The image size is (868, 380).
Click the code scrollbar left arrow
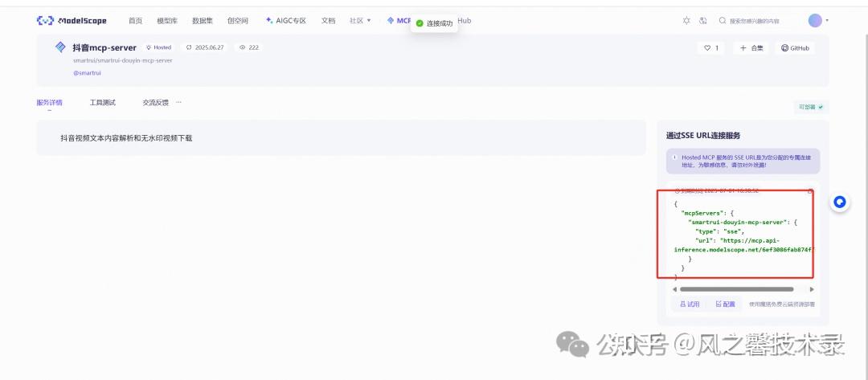click(675, 289)
